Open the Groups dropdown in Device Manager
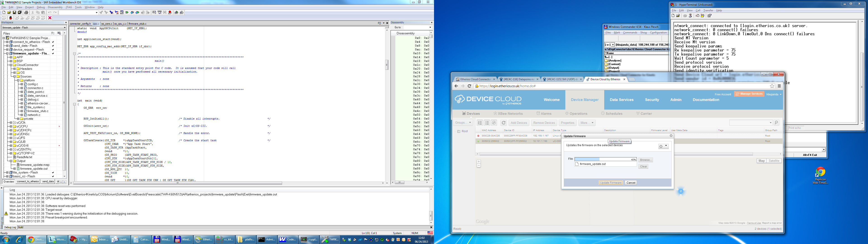 coord(463,123)
